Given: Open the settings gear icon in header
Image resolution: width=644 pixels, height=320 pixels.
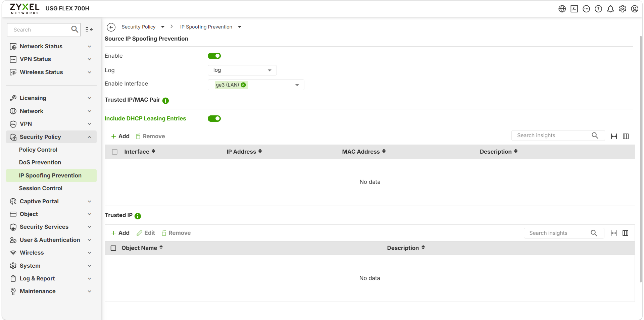Looking at the screenshot, I should click(x=623, y=9).
